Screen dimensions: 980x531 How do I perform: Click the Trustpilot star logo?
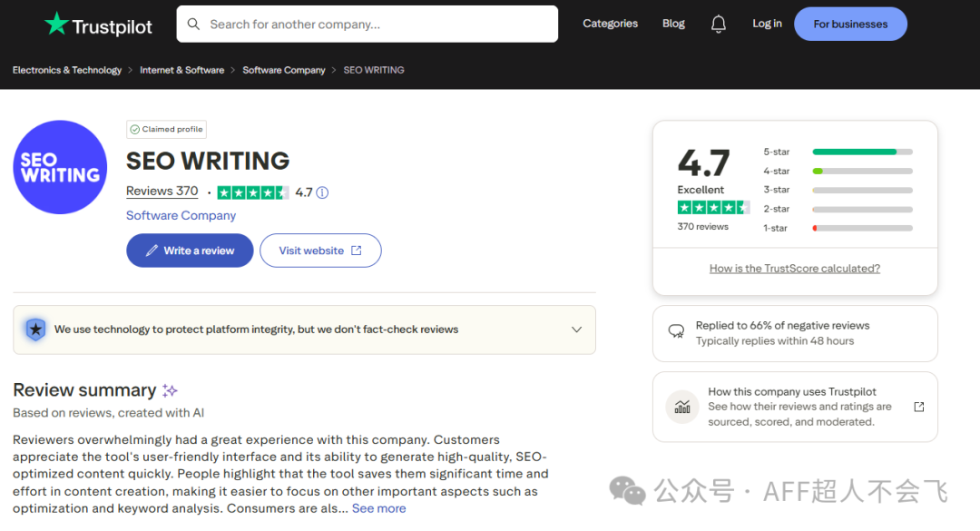pos(56,23)
